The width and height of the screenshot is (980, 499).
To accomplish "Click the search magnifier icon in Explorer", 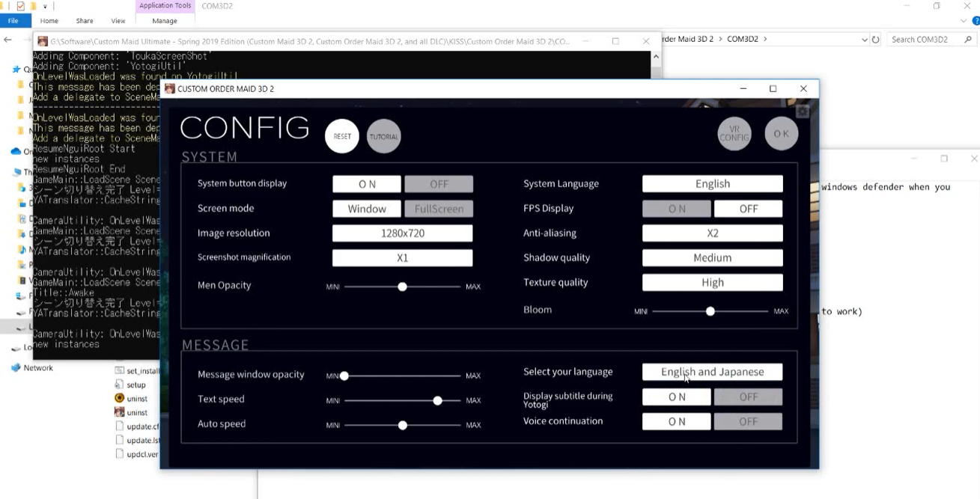I will click(967, 40).
